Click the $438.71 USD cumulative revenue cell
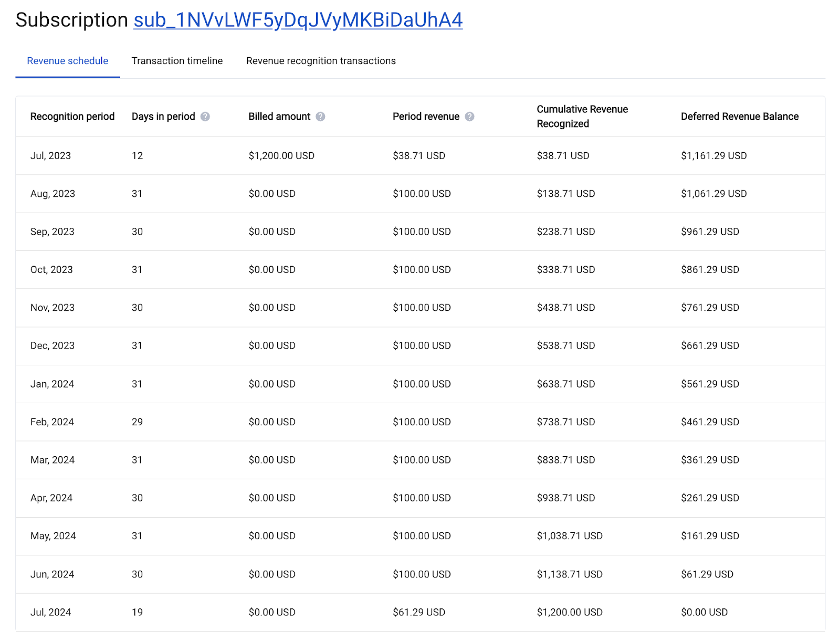Viewport: 840px width, 641px height. click(x=566, y=308)
